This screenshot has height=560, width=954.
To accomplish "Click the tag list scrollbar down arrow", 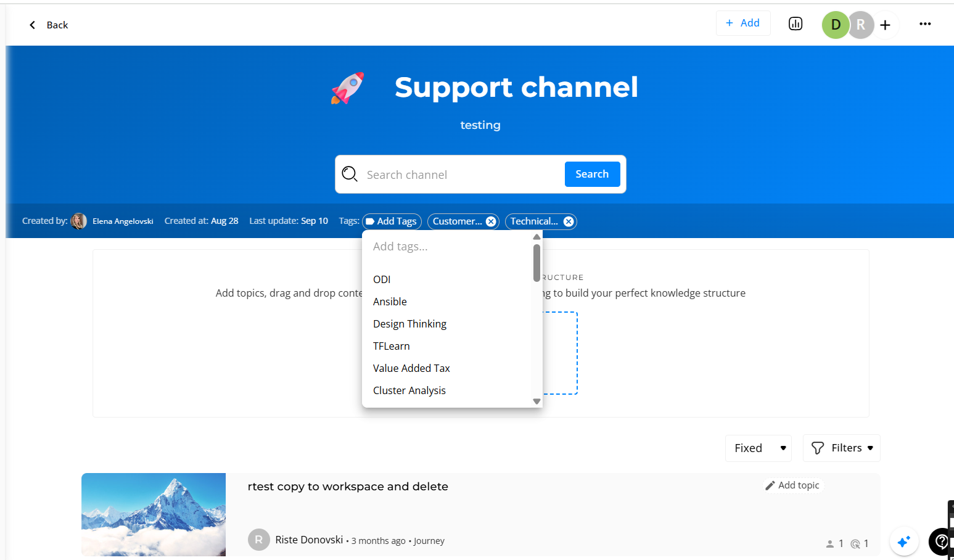I will (x=537, y=401).
